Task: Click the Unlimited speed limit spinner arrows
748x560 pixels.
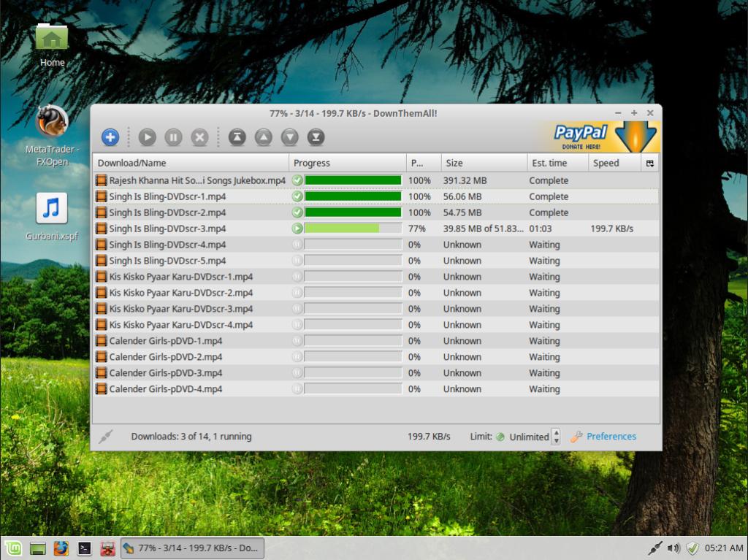Action: coord(556,437)
